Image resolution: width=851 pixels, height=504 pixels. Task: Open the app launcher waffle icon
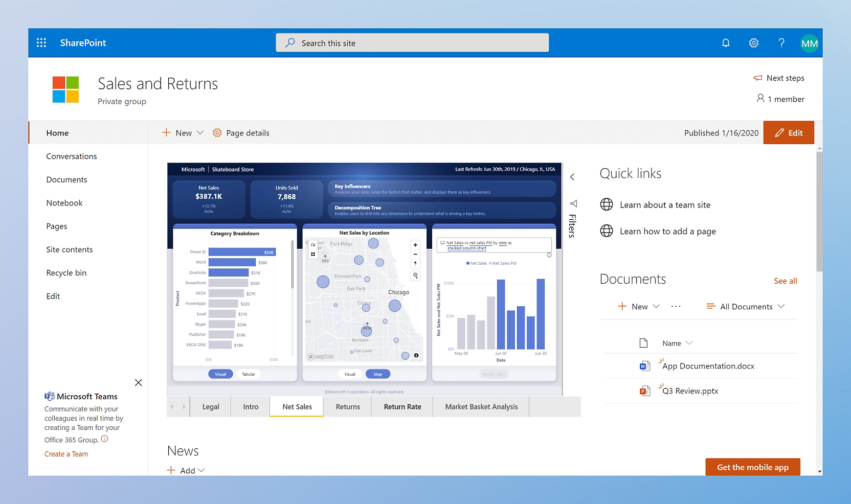coord(41,43)
